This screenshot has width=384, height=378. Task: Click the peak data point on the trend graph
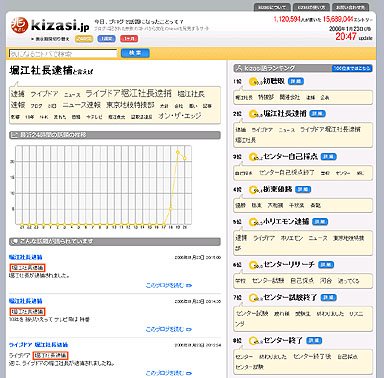178,152
